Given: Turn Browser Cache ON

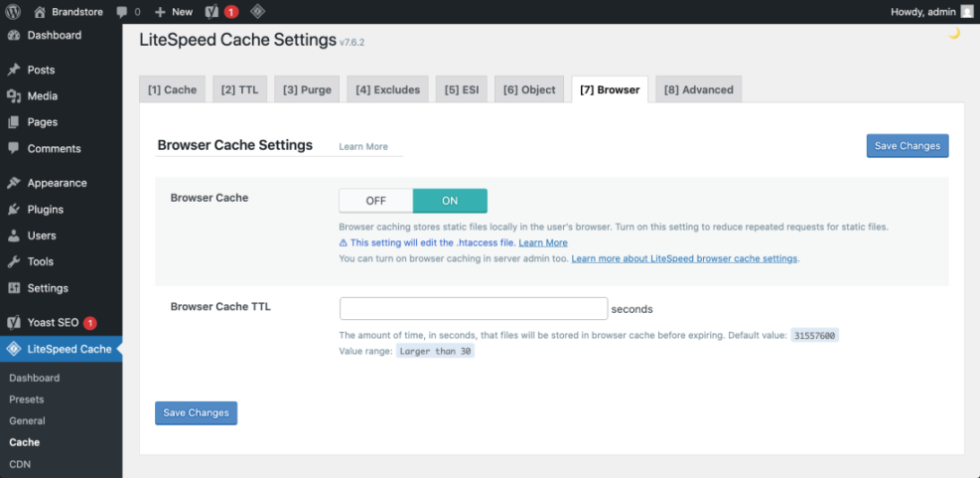Looking at the screenshot, I should coord(450,201).
